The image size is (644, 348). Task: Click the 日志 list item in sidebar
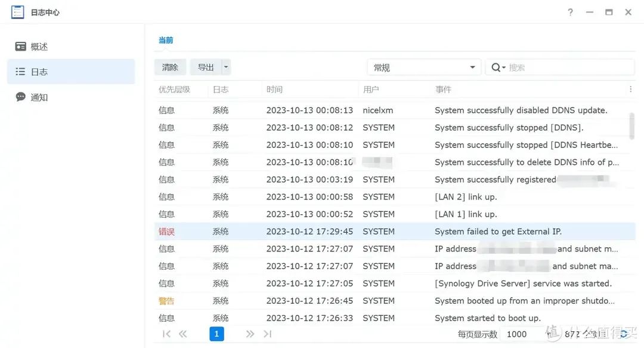(x=39, y=72)
